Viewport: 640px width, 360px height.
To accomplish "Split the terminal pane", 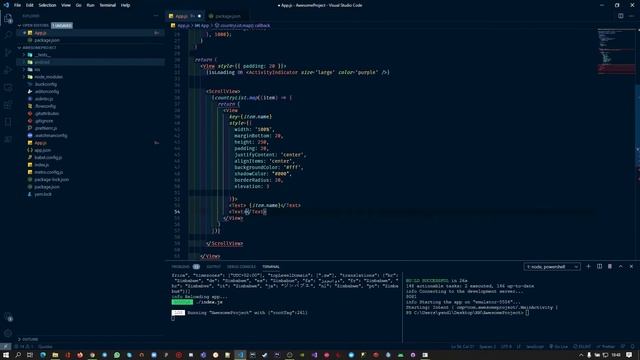I will pos(599,267).
